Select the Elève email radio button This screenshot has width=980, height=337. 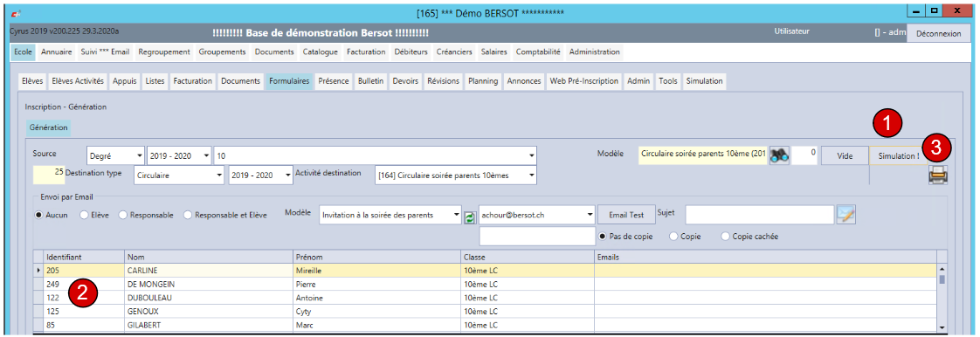click(84, 215)
